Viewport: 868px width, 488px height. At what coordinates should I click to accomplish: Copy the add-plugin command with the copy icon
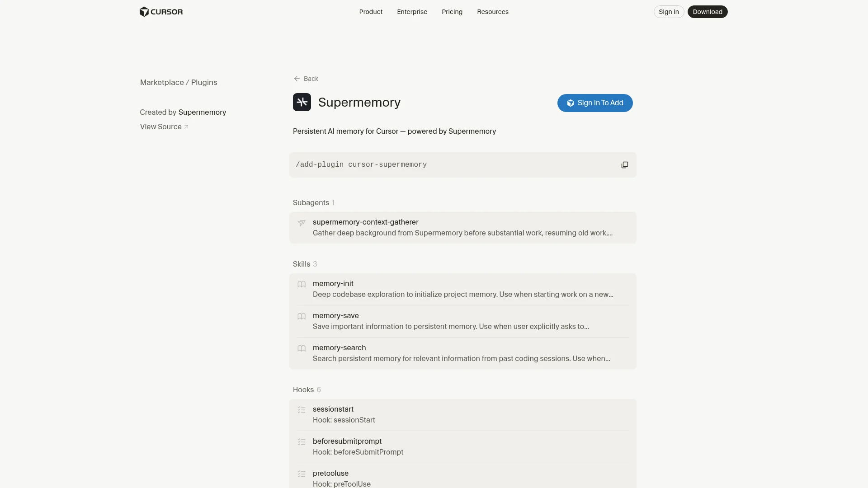pyautogui.click(x=625, y=165)
